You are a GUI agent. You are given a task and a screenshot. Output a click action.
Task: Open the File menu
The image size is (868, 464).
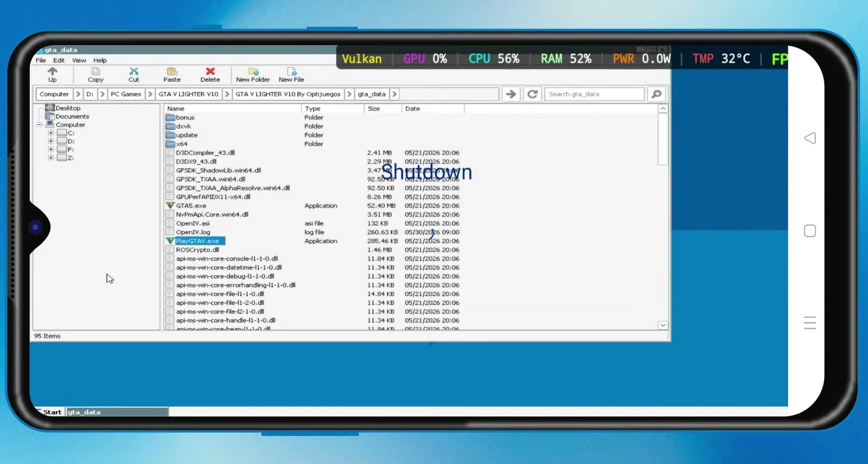41,60
